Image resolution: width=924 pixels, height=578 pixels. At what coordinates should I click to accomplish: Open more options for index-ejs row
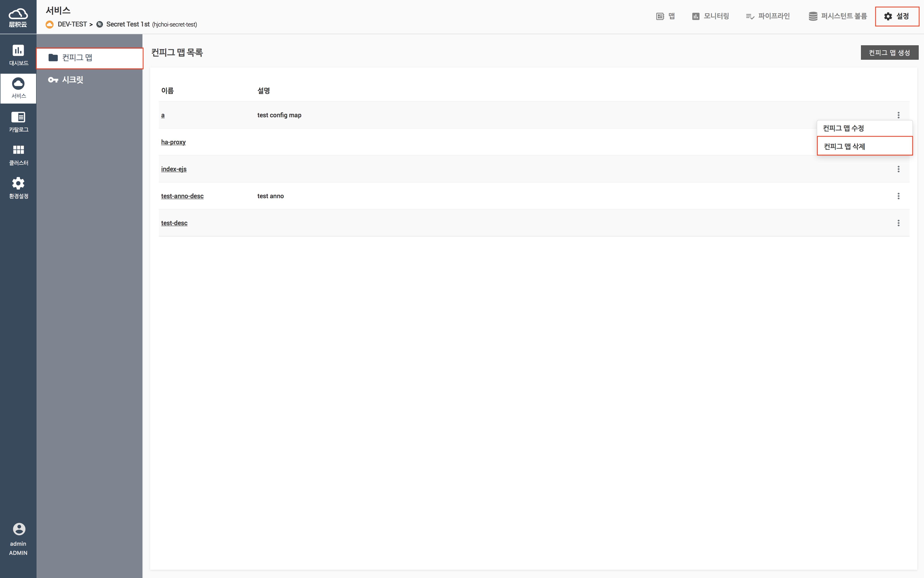(x=898, y=169)
